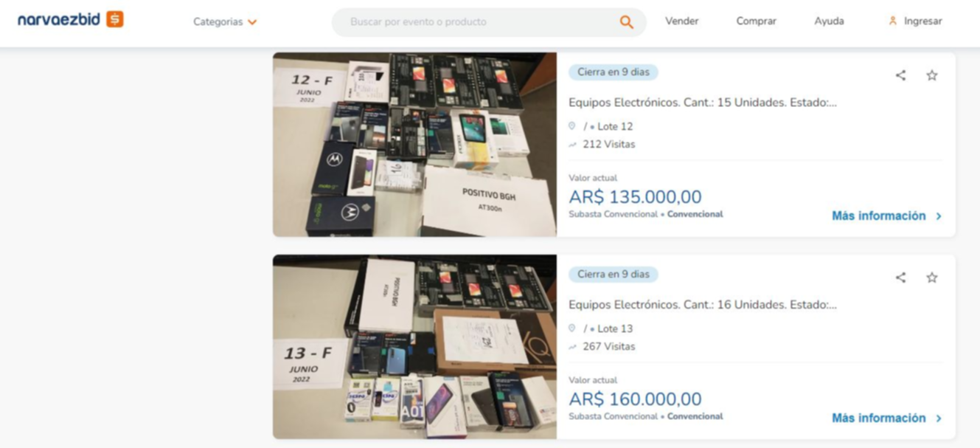Click the user icon next to Ingresar
Viewport: 980px width, 448px height.
coord(893,21)
